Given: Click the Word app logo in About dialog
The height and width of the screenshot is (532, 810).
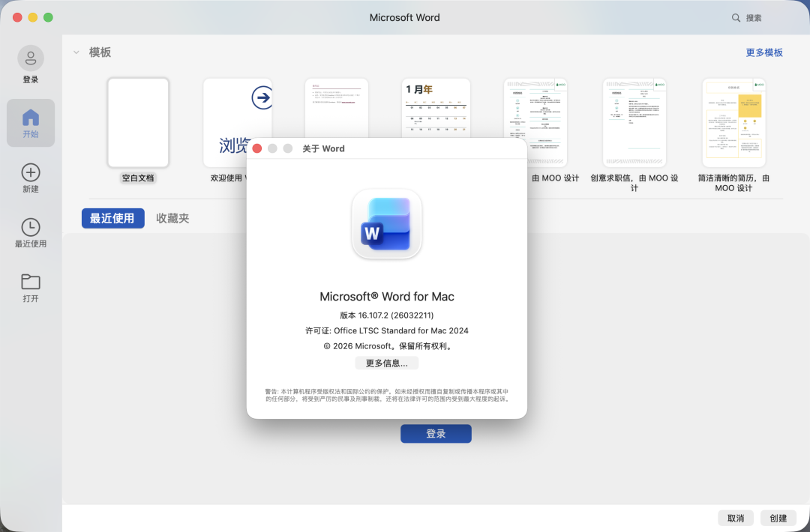Looking at the screenshot, I should [x=387, y=223].
